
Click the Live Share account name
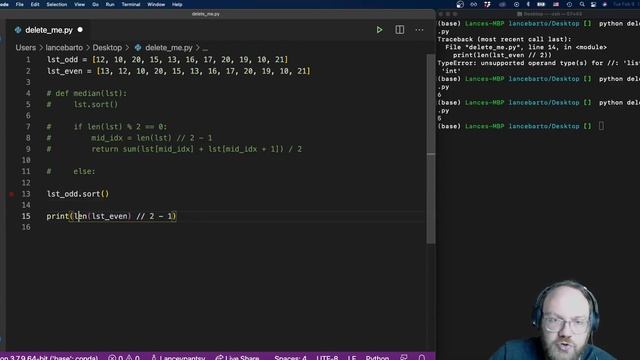click(178, 357)
